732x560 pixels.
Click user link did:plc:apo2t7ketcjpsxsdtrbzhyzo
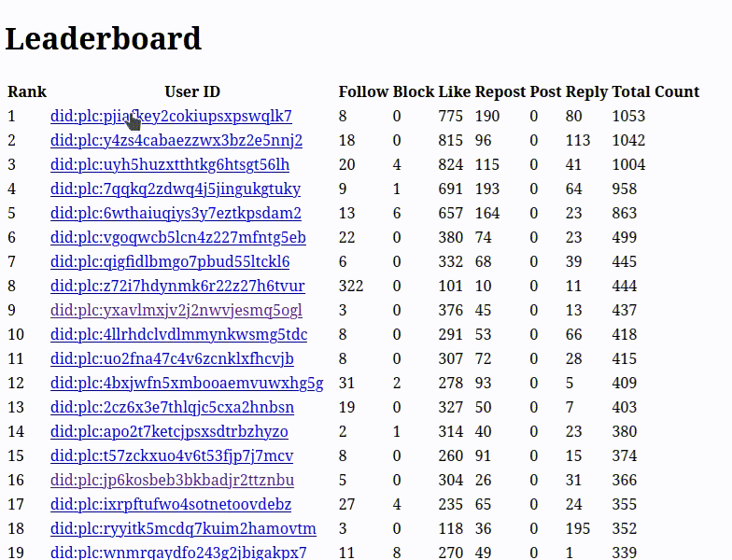pos(169,432)
